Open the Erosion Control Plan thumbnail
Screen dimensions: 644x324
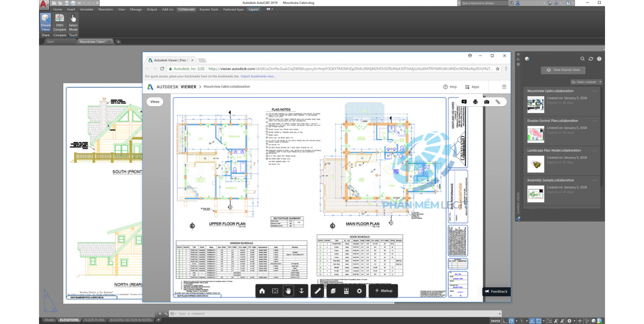[x=535, y=134]
